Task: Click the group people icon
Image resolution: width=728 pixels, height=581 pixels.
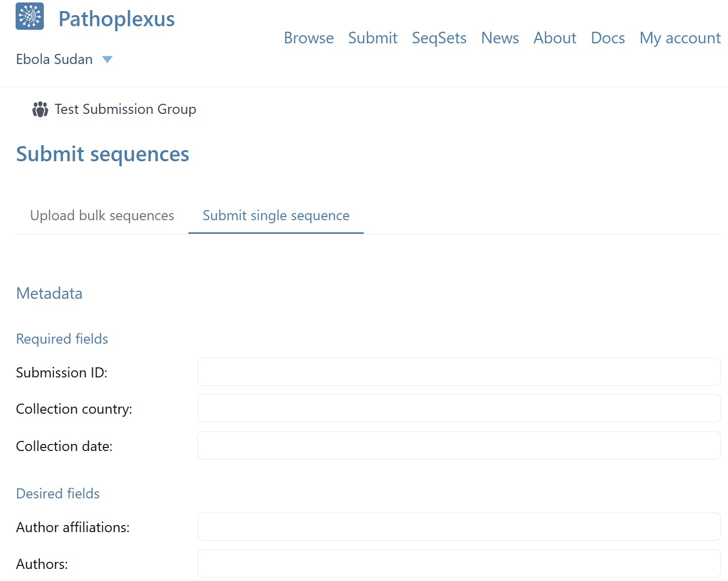Action: pos(40,109)
